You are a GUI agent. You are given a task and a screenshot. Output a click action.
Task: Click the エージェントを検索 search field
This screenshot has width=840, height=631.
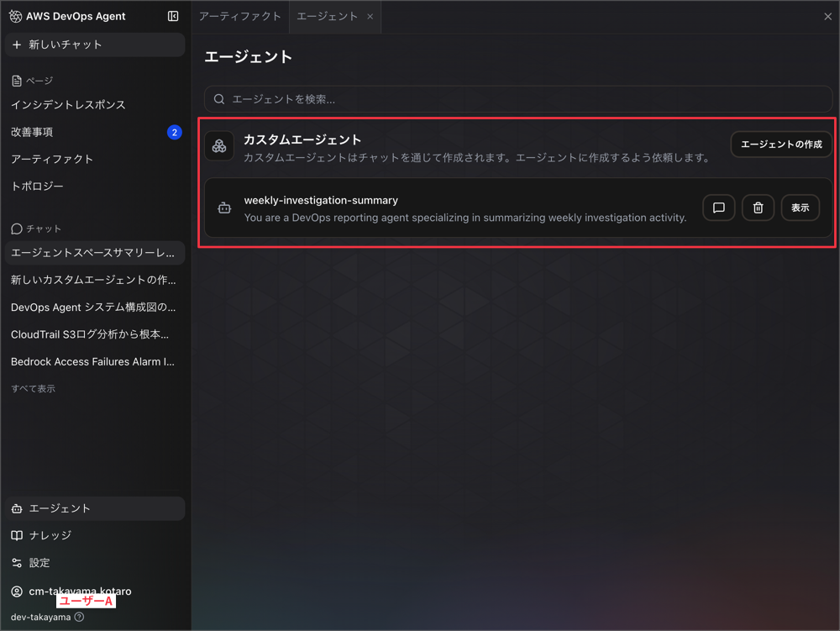tap(518, 99)
